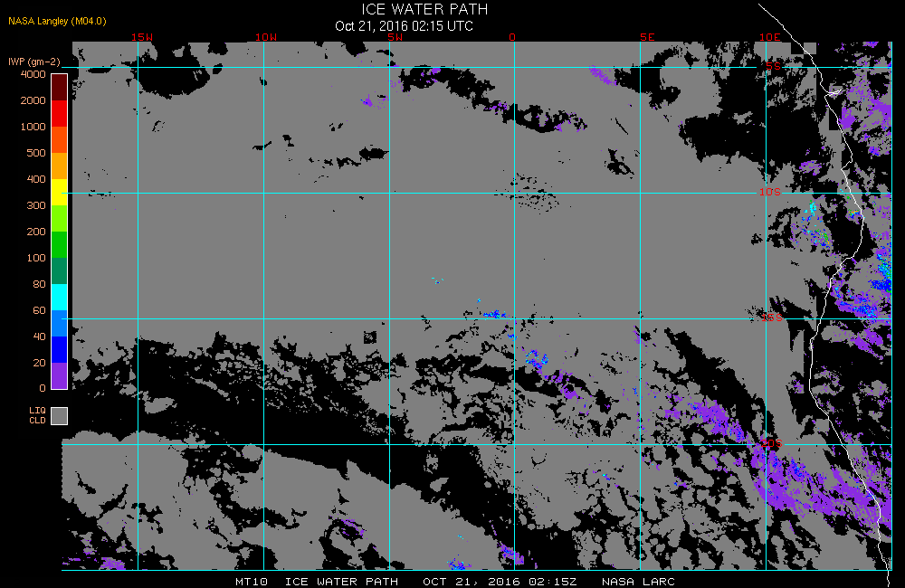Click the '1000' legend value
Image resolution: width=905 pixels, height=588 pixels.
33,127
